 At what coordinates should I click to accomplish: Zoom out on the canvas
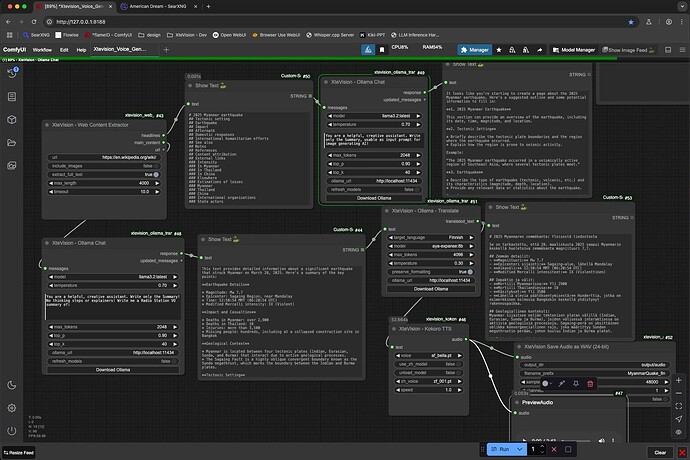pos(679,393)
